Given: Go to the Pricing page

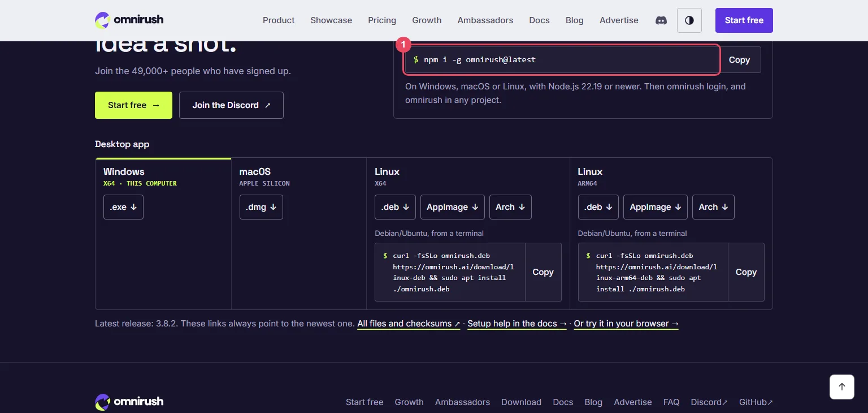Looking at the screenshot, I should tap(382, 20).
